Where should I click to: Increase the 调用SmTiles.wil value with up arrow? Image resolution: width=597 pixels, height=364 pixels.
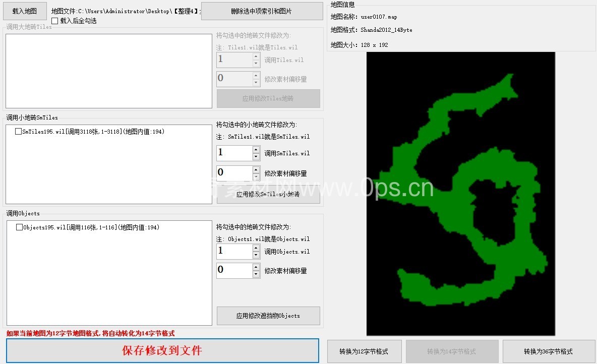point(256,150)
